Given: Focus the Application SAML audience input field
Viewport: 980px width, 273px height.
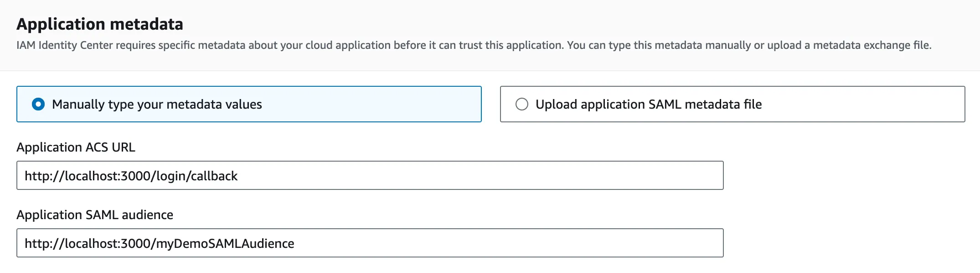Looking at the screenshot, I should coord(369,243).
